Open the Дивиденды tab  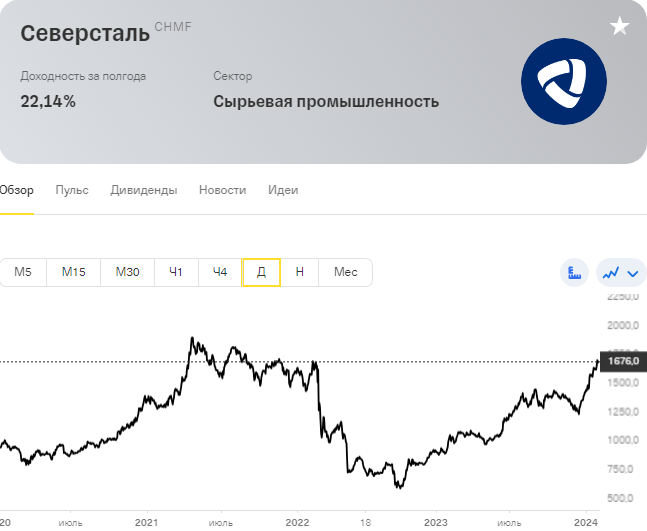point(144,190)
